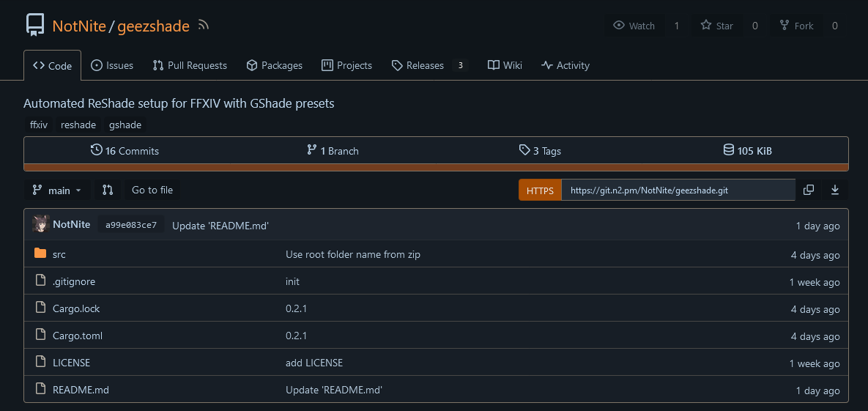Select the HTTPS clone protocol button
868x411 pixels.
coord(540,190)
